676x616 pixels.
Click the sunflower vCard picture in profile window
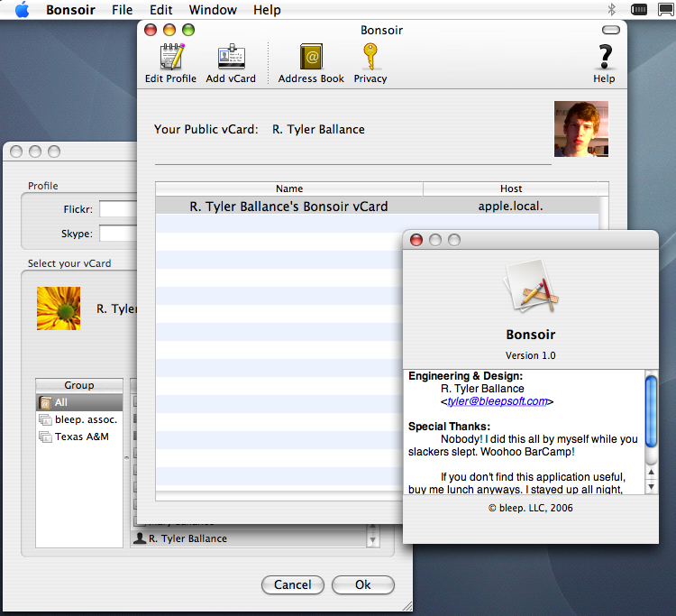(x=59, y=308)
